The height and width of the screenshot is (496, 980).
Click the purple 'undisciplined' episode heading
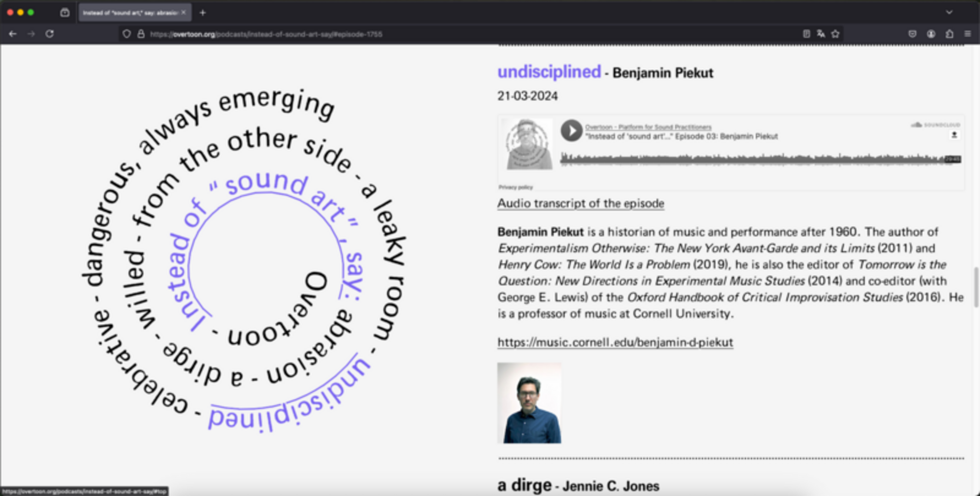(549, 72)
